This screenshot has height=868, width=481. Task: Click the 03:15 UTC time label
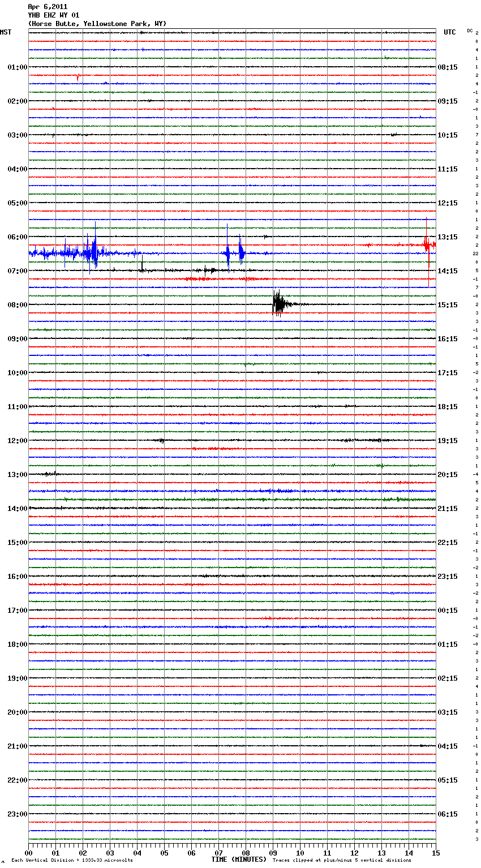[448, 712]
